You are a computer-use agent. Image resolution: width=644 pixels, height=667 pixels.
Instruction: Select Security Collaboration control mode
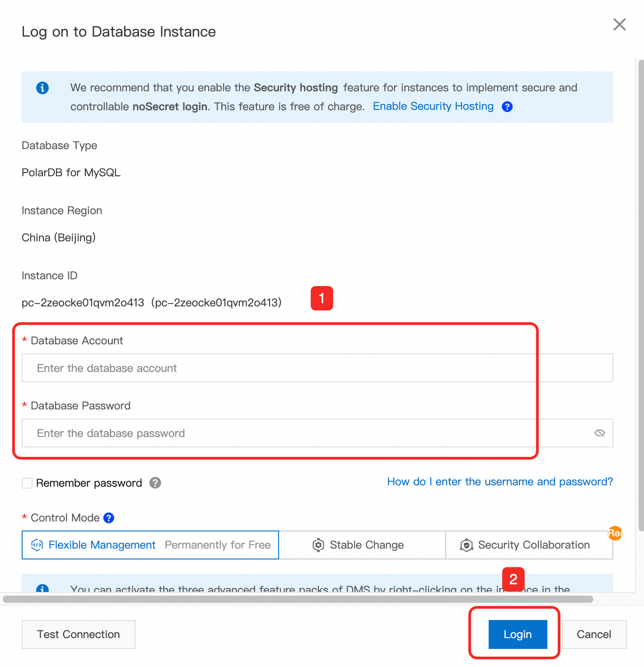(x=529, y=545)
